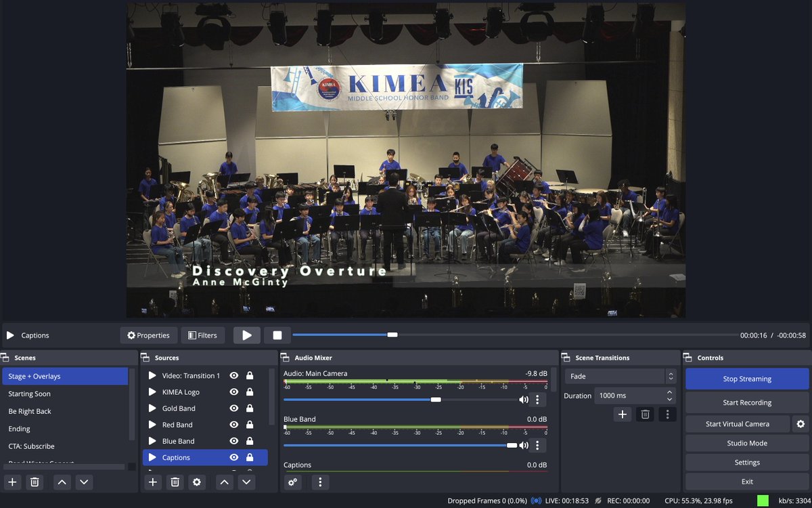
Task: Open advanced audio properties gears icon
Action: pyautogui.click(x=292, y=482)
